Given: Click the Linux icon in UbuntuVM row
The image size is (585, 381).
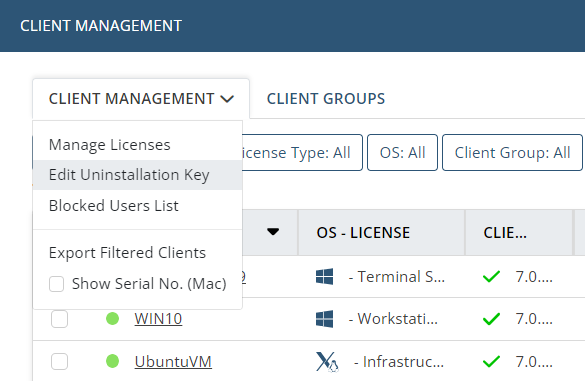Looking at the screenshot, I should [x=327, y=362].
